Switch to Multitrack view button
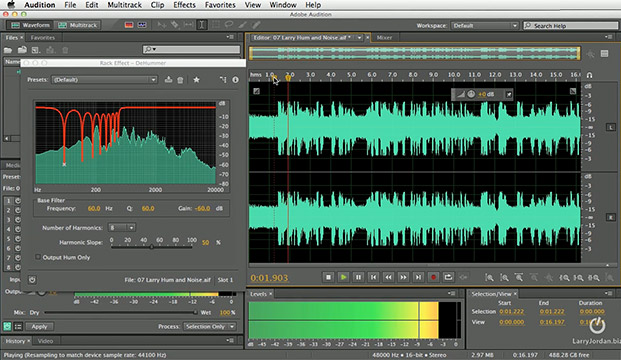 pos(78,25)
